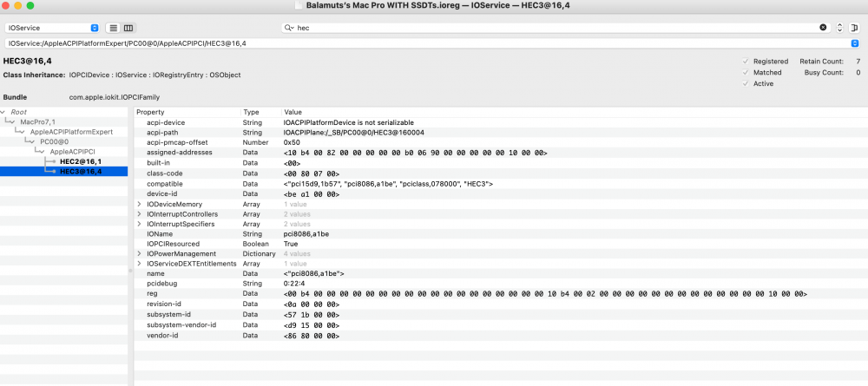The height and width of the screenshot is (386, 868).
Task: Click the built-in value <00>
Action: (x=292, y=163)
